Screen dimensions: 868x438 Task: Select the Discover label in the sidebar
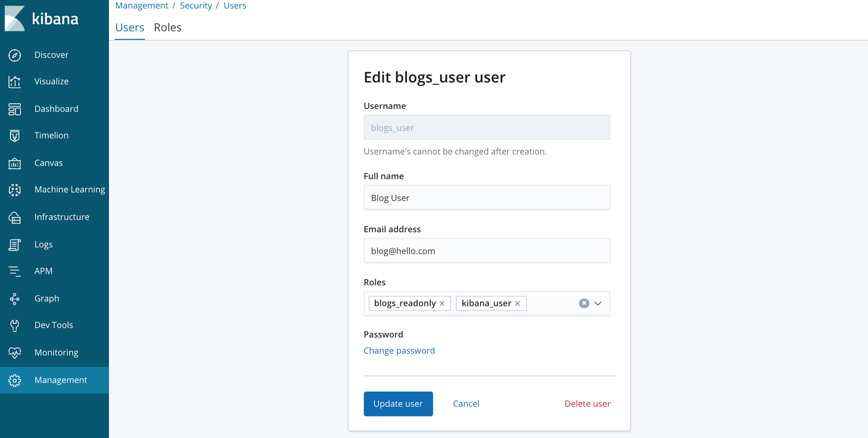[52, 55]
